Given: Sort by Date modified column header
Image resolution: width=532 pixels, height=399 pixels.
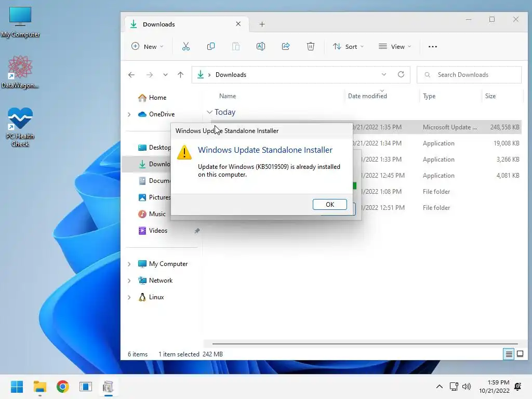Looking at the screenshot, I should point(367,96).
